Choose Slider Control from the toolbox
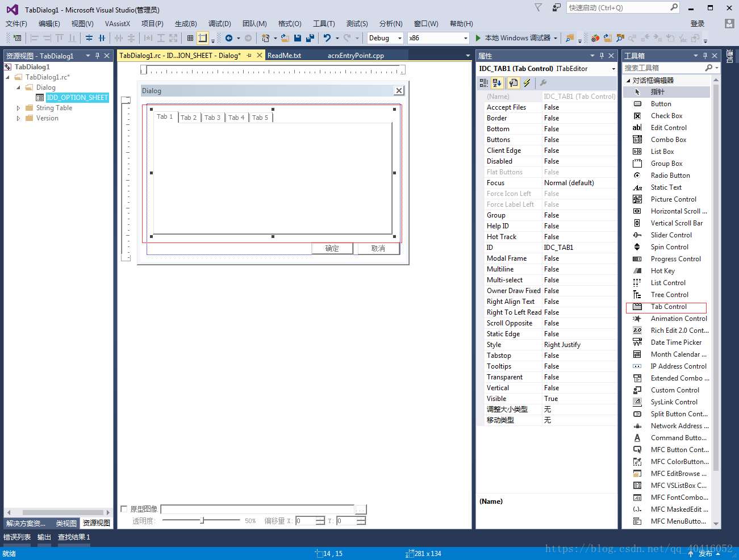This screenshot has width=739, height=560. [671, 235]
